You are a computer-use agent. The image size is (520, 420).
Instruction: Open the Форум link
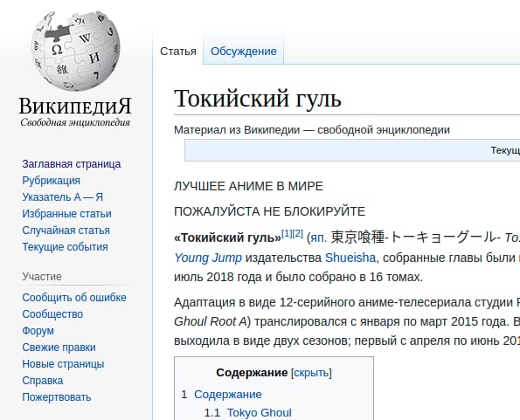click(38, 331)
